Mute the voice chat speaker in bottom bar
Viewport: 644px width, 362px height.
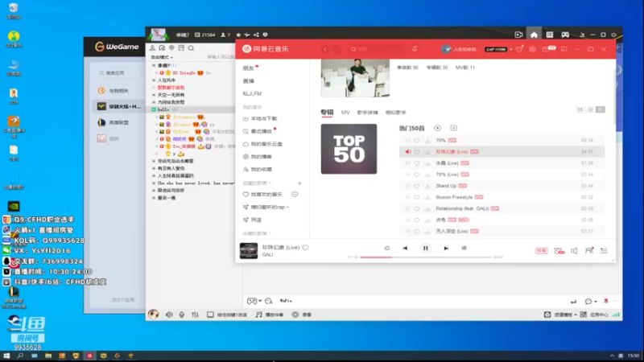[x=169, y=315]
